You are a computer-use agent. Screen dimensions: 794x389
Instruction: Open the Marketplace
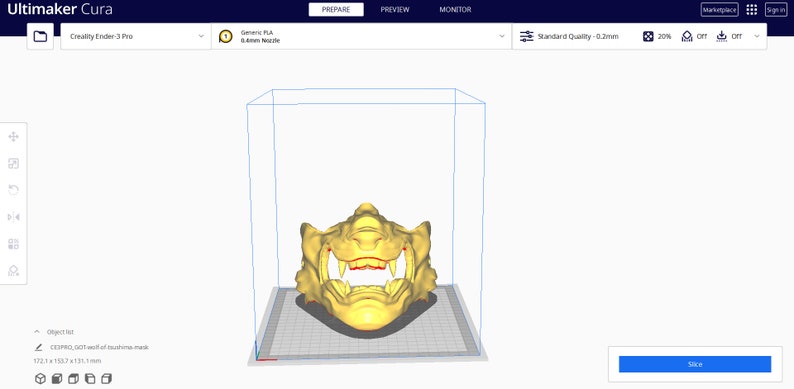[720, 10]
